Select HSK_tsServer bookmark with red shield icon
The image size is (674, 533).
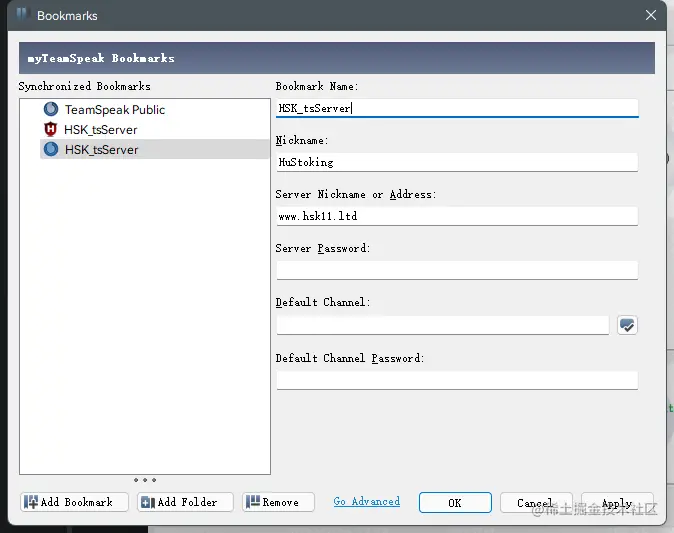point(156,129)
